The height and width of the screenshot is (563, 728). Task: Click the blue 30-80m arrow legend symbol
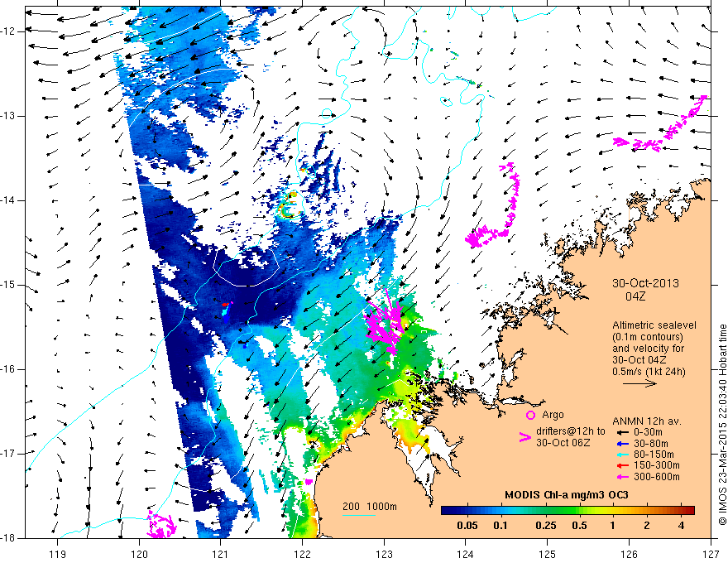[622, 444]
